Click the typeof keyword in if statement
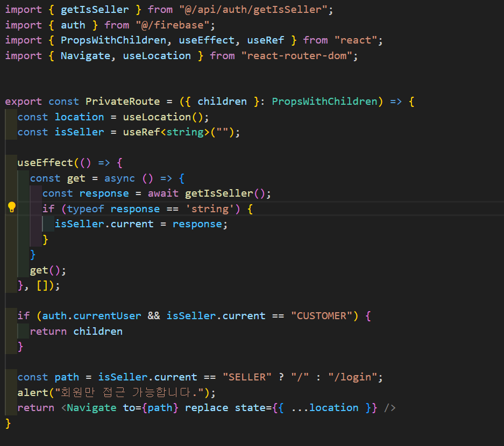 tap(86, 209)
